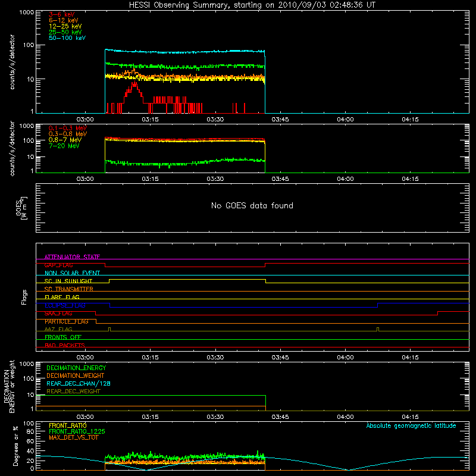Click the Absolute geomagnetic latitude label
The height and width of the screenshot is (476, 476).
click(x=411, y=425)
